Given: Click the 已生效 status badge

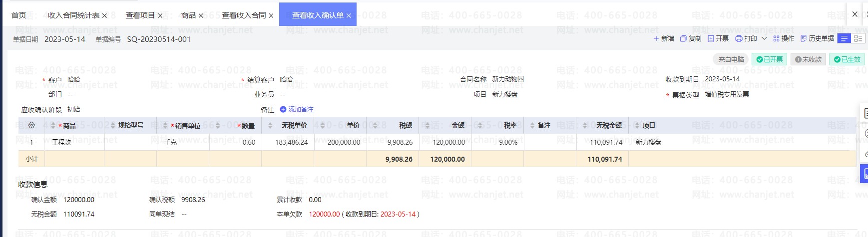Looking at the screenshot, I should (x=847, y=59).
